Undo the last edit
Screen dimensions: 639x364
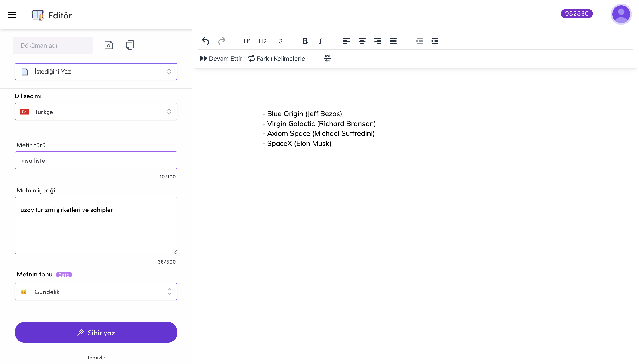pyautogui.click(x=205, y=41)
